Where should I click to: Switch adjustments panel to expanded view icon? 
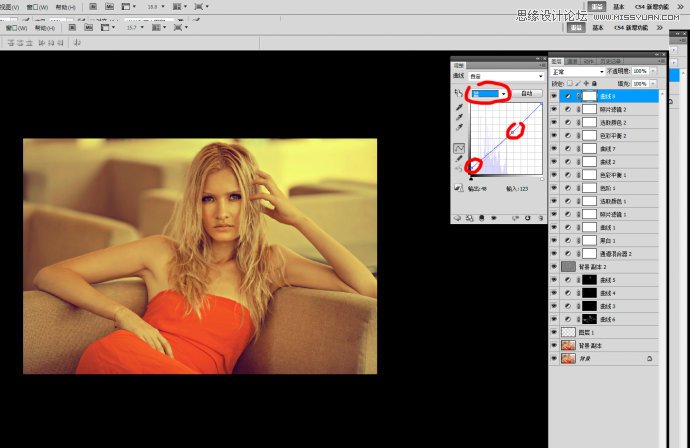(470, 218)
